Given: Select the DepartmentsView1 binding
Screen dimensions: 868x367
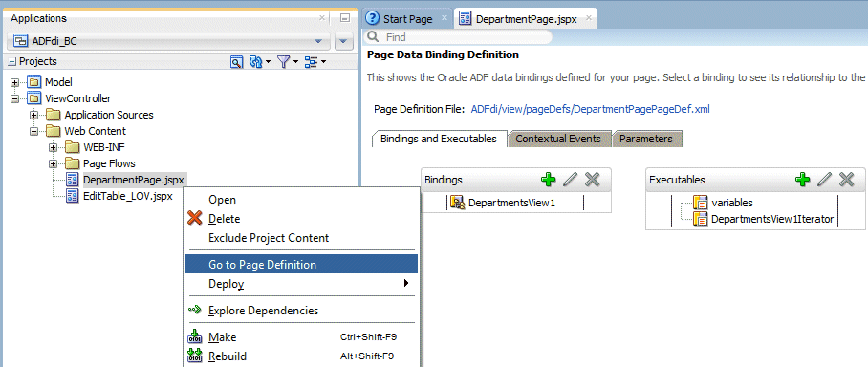Looking at the screenshot, I should pyautogui.click(x=511, y=204).
